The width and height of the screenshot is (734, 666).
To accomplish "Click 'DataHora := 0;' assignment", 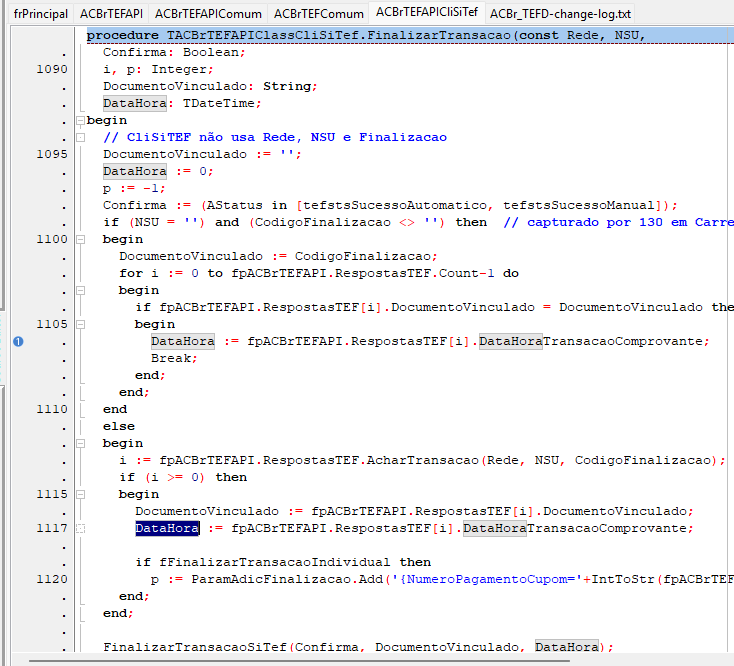I will click(158, 171).
